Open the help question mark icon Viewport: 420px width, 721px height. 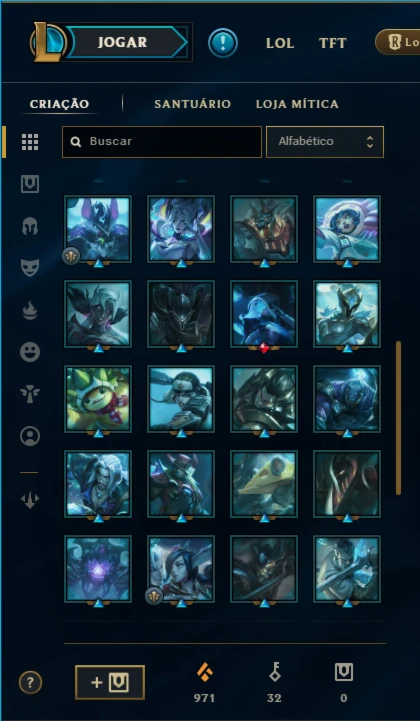pyautogui.click(x=30, y=682)
